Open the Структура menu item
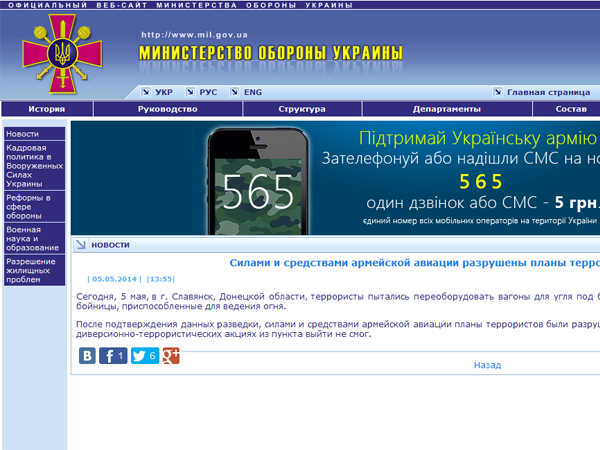Image resolution: width=600 pixels, height=450 pixels. tap(302, 109)
